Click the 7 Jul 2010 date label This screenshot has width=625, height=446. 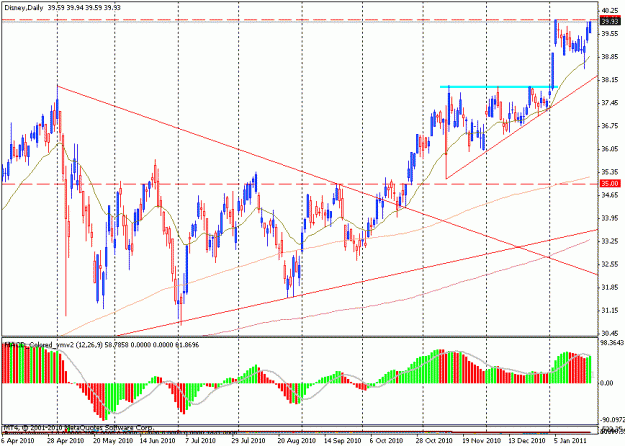click(199, 441)
